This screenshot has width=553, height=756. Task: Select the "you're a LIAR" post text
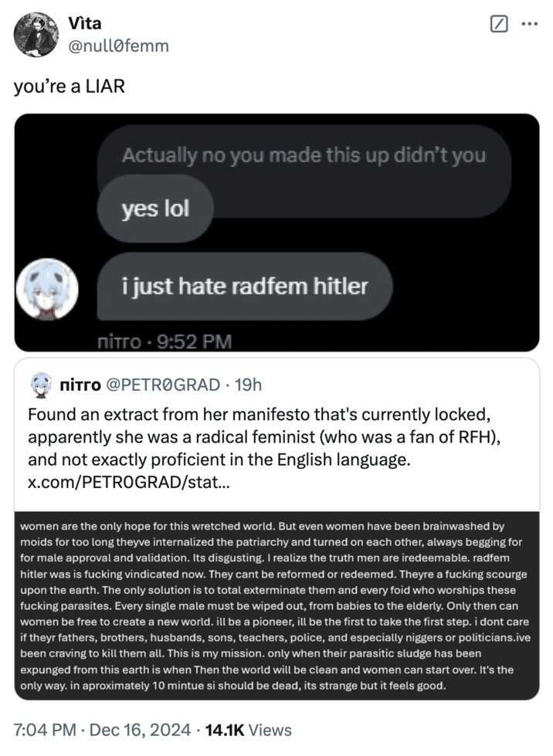[70, 86]
